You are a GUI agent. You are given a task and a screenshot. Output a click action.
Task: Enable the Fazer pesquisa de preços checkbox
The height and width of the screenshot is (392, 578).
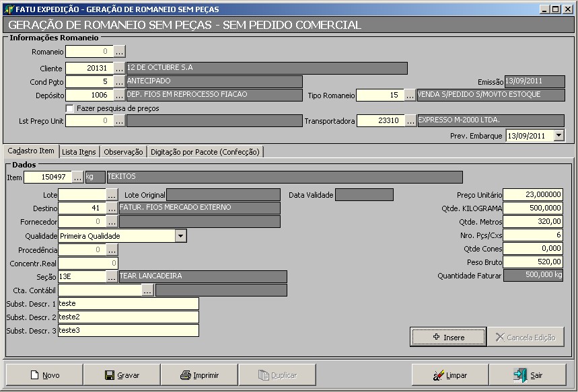(x=69, y=108)
